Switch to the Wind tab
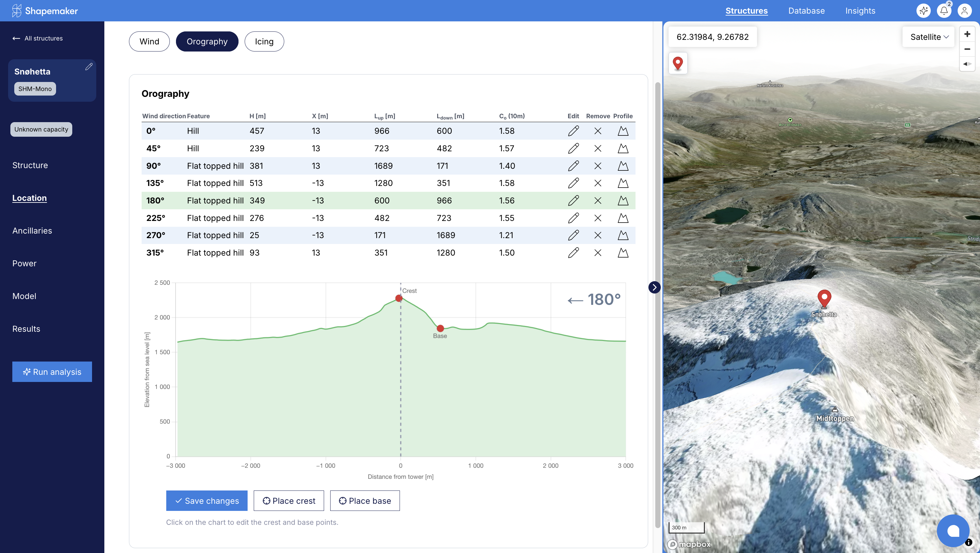The height and width of the screenshot is (553, 980). [149, 41]
